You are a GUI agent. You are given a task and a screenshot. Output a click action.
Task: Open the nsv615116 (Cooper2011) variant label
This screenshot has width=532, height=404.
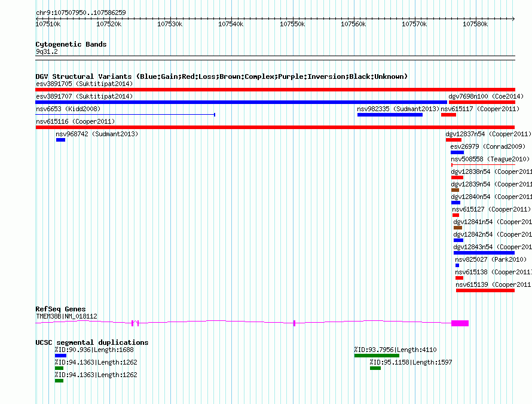(x=75, y=121)
